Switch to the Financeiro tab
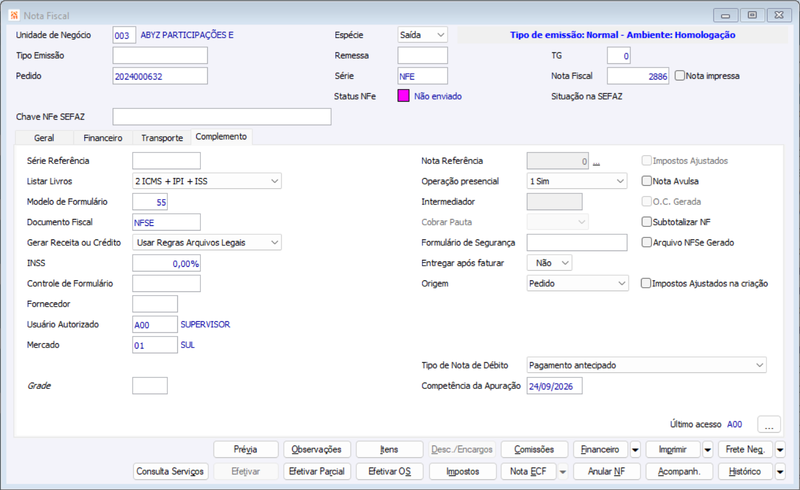The height and width of the screenshot is (490, 800). click(x=103, y=138)
